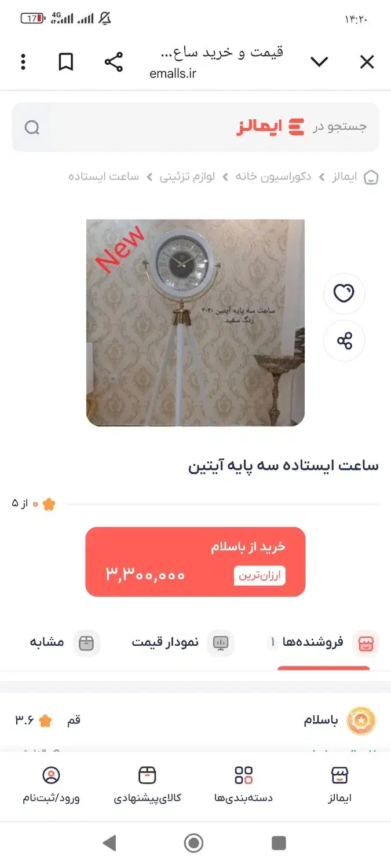
Task: Add product to favorites with heart icon
Action: click(344, 294)
